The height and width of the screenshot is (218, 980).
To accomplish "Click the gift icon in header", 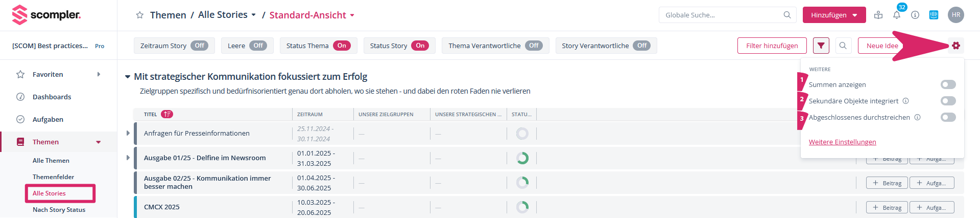I will (878, 15).
